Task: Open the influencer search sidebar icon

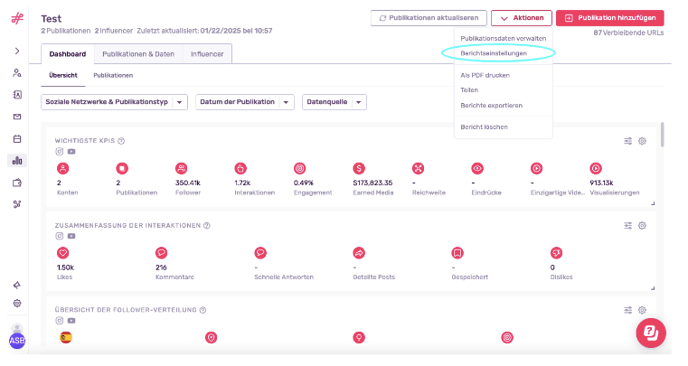Action: [x=17, y=73]
